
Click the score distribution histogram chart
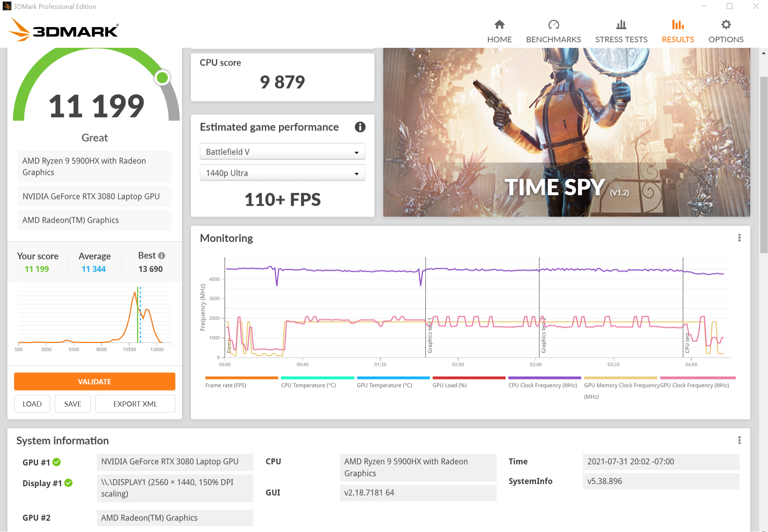95,319
